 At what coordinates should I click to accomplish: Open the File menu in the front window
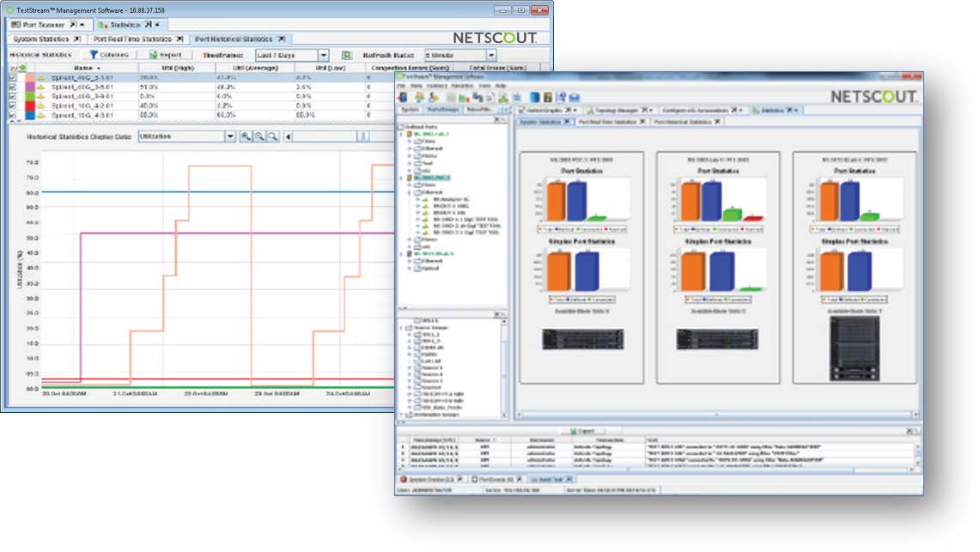[401, 86]
